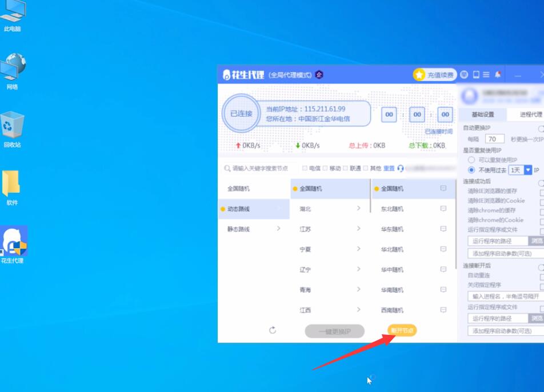The image size is (544, 392).
Task: Click the 重置 reset link
Action: point(389,168)
